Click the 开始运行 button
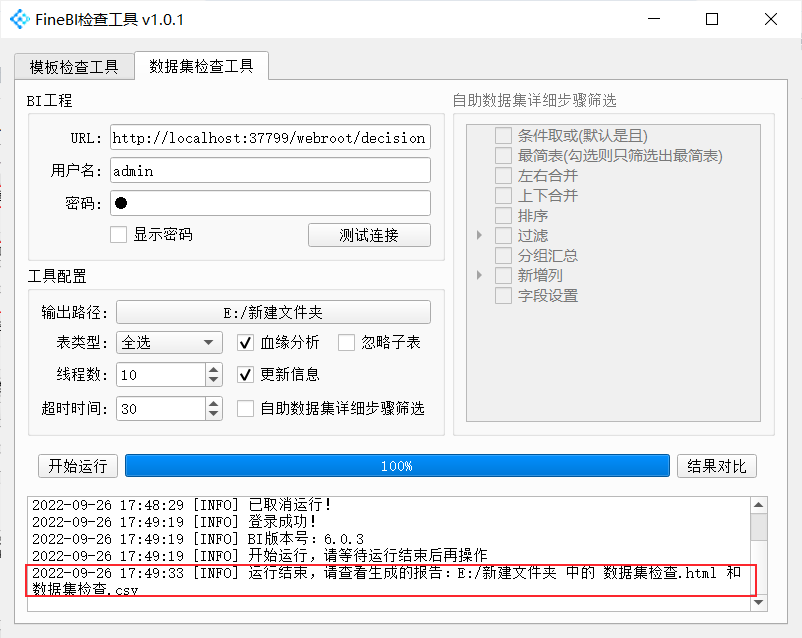The height and width of the screenshot is (638, 802). [78, 466]
